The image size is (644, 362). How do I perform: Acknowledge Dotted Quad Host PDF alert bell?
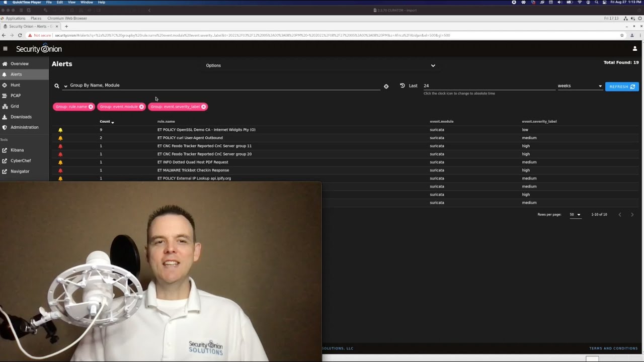[60, 162]
